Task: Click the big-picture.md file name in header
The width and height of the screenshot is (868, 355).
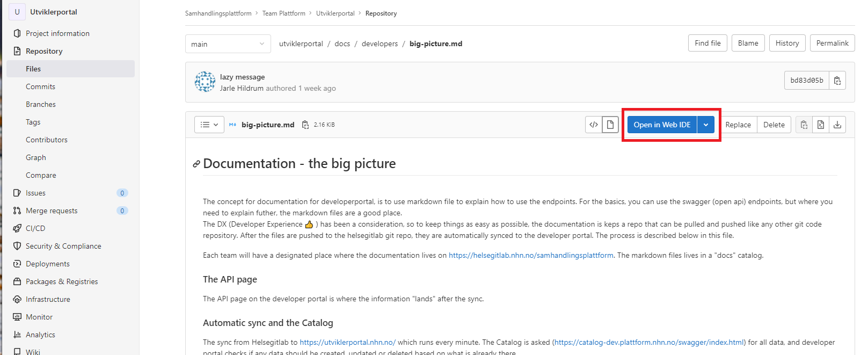Action: [268, 125]
